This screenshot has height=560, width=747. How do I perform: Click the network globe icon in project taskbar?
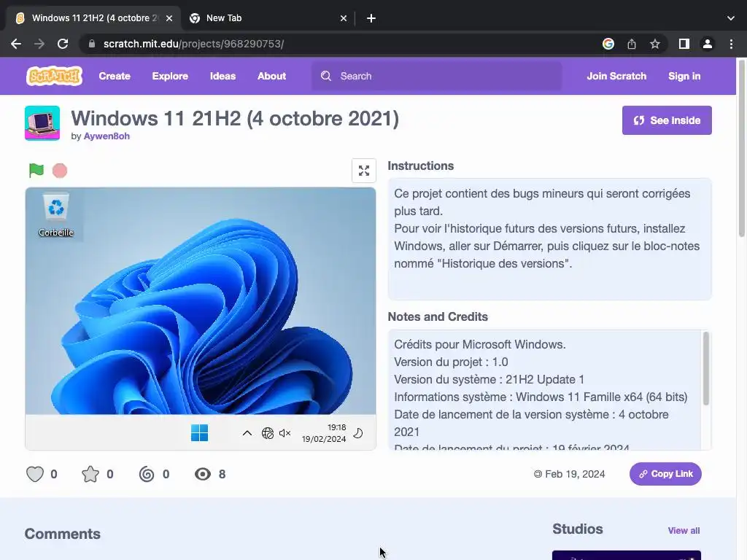[x=268, y=433]
